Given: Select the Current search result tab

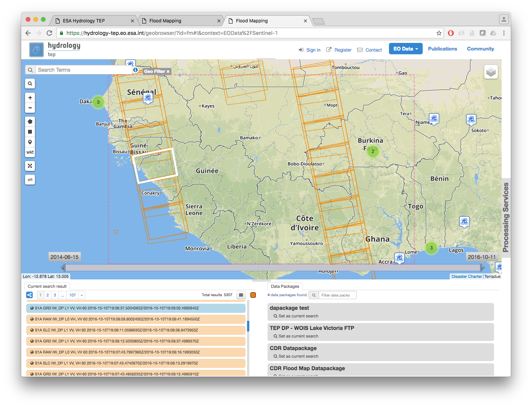Looking at the screenshot, I should click(47, 286).
